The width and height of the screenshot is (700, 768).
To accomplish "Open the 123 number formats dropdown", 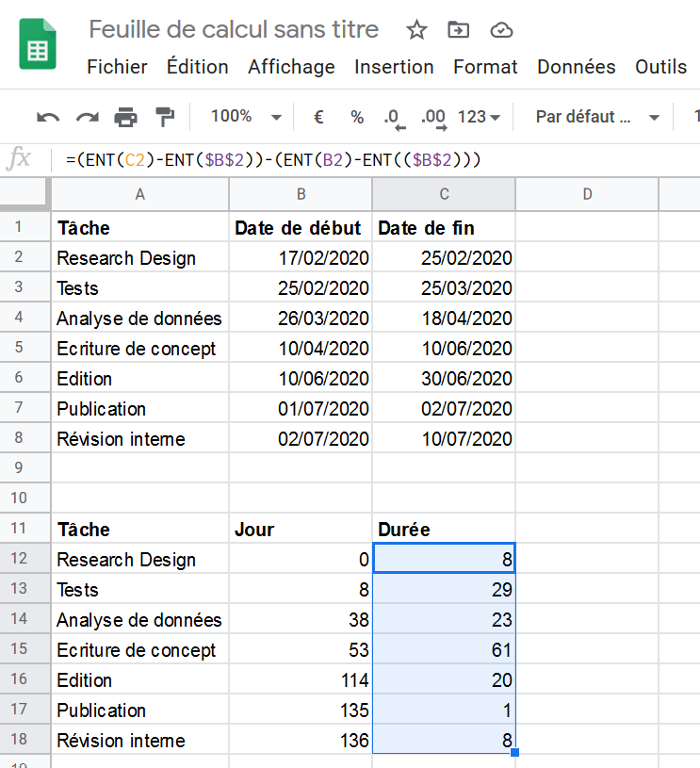I will [x=479, y=117].
